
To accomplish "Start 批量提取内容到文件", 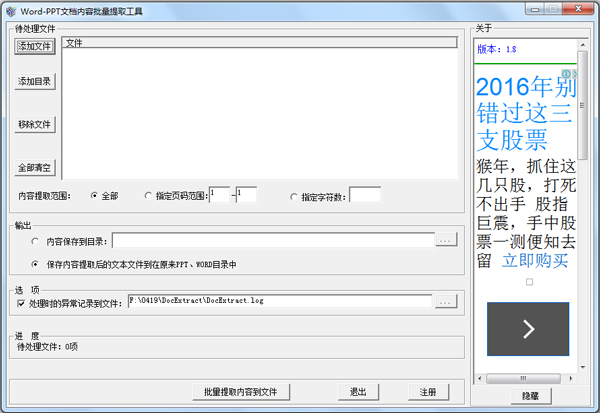I will [241, 392].
